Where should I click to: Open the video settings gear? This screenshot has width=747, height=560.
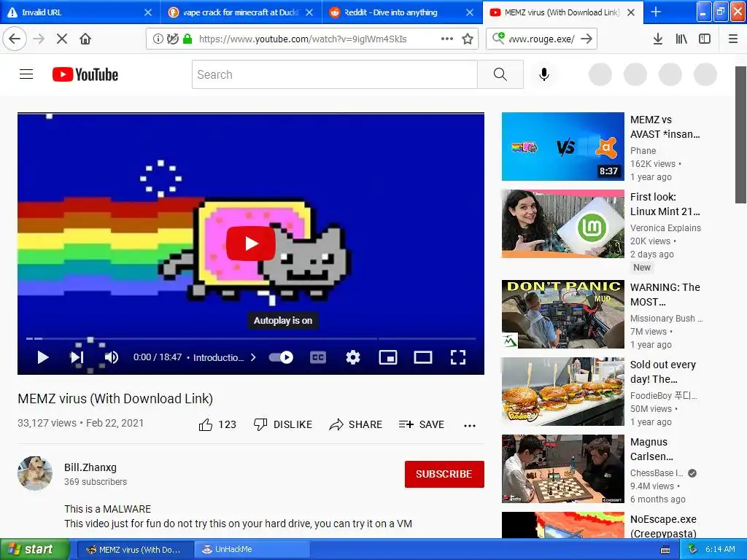(x=353, y=357)
